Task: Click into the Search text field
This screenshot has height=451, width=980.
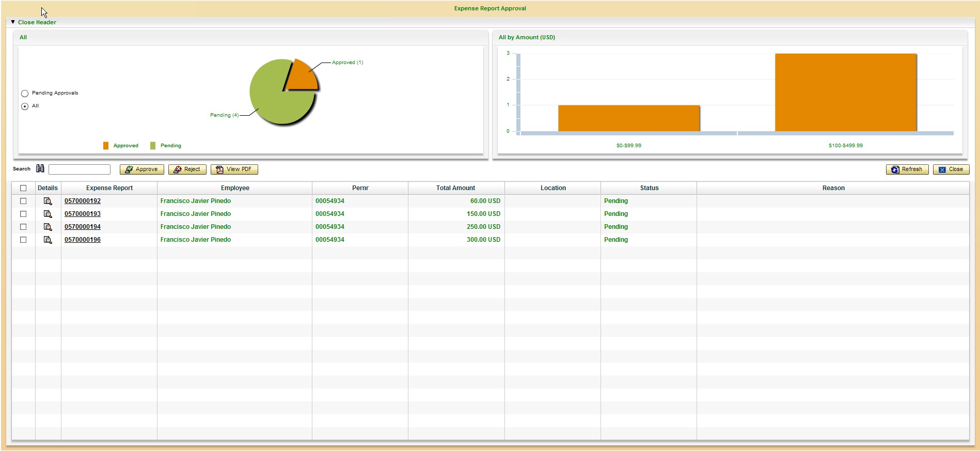Action: coord(80,169)
